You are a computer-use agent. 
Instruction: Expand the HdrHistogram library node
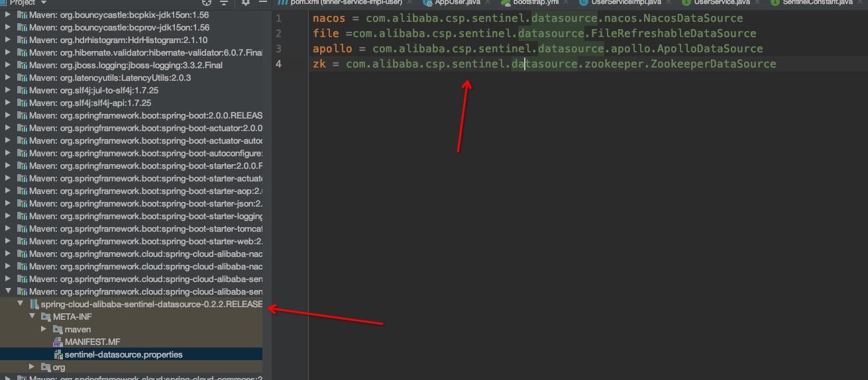[x=8, y=40]
